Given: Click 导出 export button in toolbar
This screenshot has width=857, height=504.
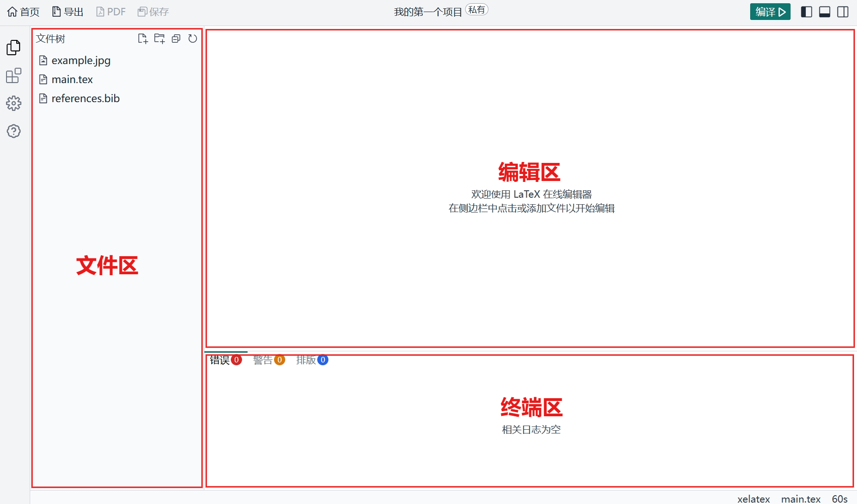Looking at the screenshot, I should click(x=67, y=12).
